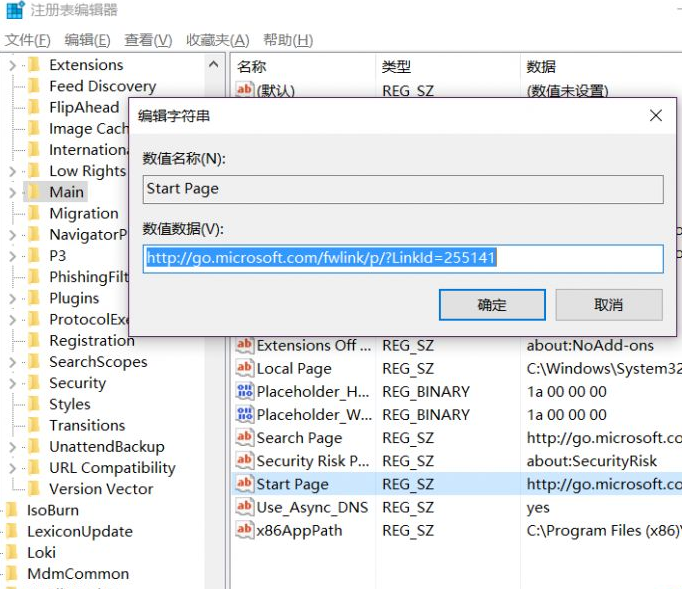The image size is (682, 589).
Task: Select the LexiconUpdate folder icon
Action: (x=12, y=531)
